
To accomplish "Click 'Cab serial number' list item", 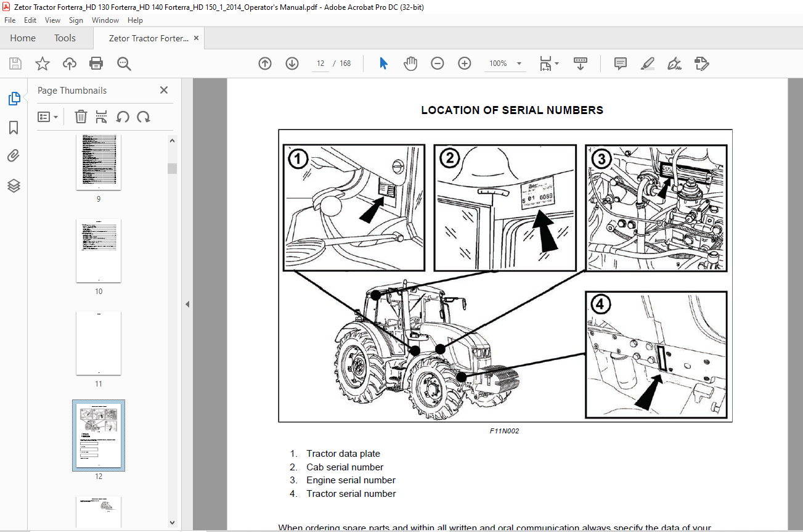I will (x=345, y=467).
